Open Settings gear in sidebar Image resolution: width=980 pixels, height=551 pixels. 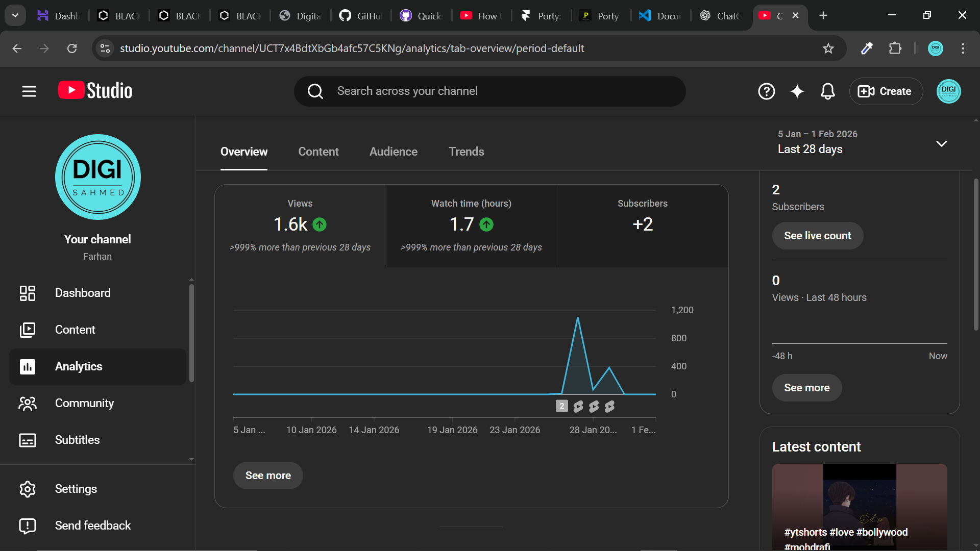point(28,489)
